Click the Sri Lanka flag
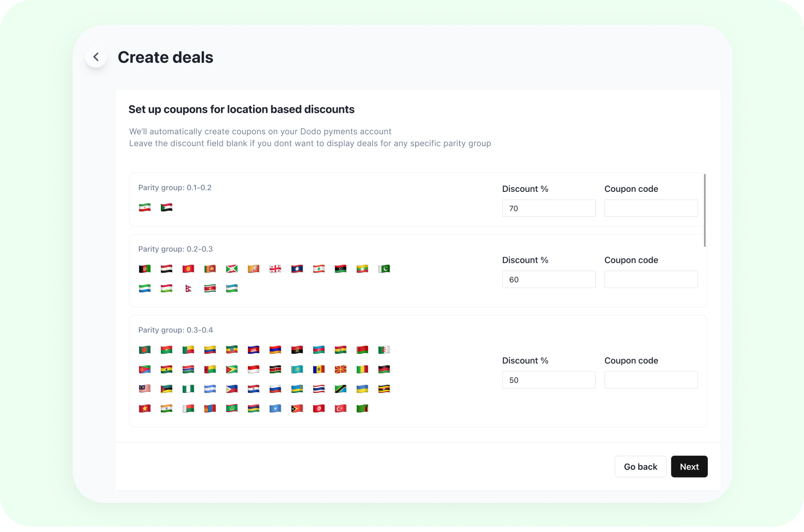This screenshot has width=804, height=532. point(210,269)
